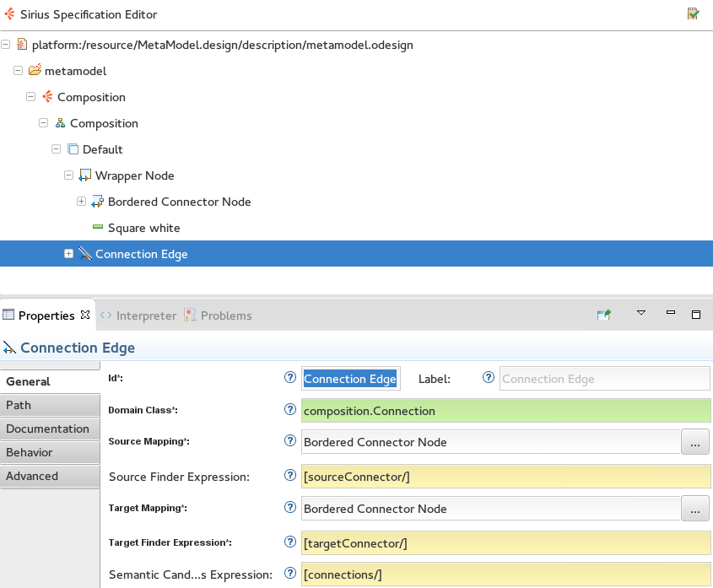Image resolution: width=713 pixels, height=588 pixels.
Task: Open the Advanced properties section
Action: (x=50, y=476)
